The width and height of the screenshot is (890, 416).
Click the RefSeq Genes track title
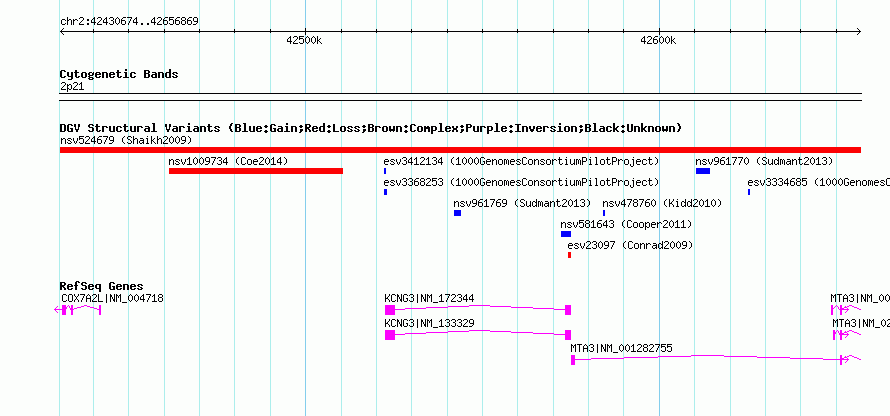tap(102, 286)
